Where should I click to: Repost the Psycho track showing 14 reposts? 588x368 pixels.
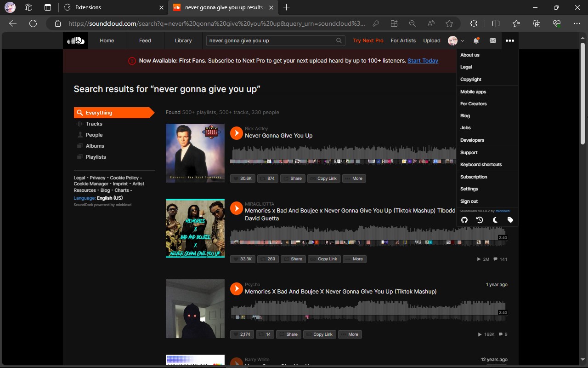pos(265,334)
